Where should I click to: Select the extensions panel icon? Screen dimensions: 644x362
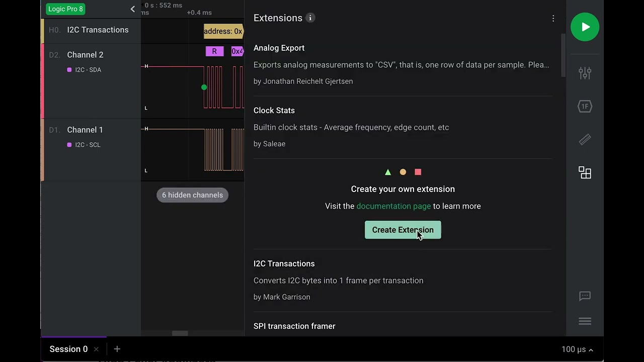[585, 173]
